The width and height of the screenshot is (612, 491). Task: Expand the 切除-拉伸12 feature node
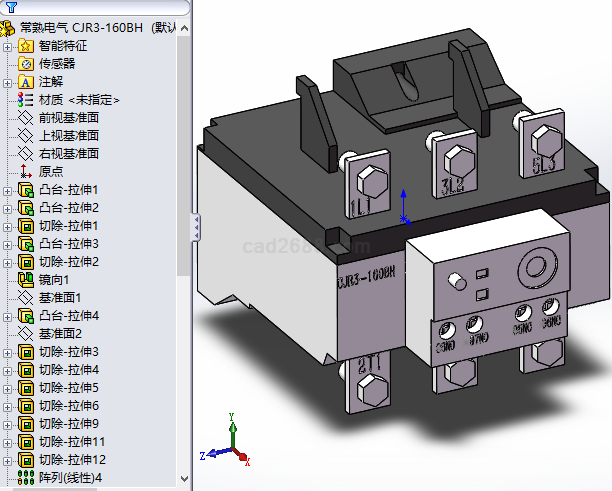8,460
